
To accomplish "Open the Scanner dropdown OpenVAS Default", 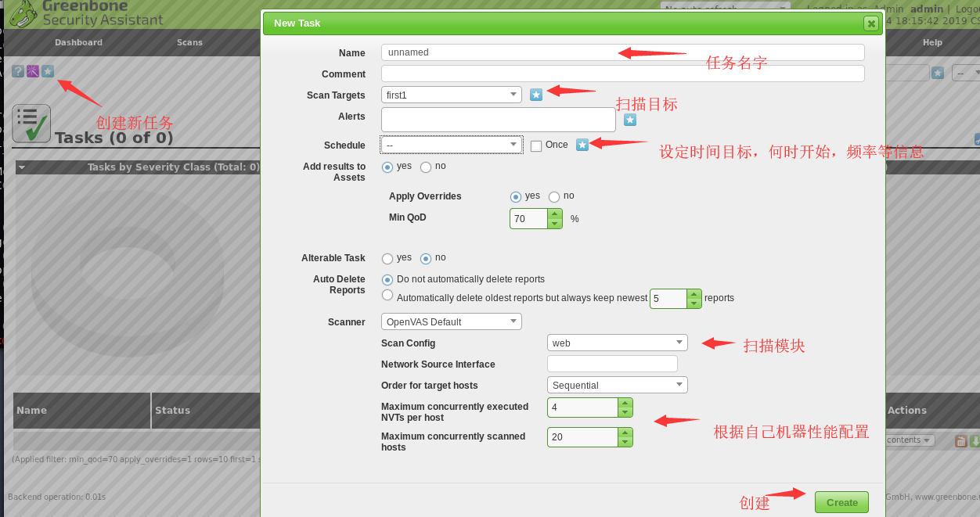I will (x=452, y=321).
